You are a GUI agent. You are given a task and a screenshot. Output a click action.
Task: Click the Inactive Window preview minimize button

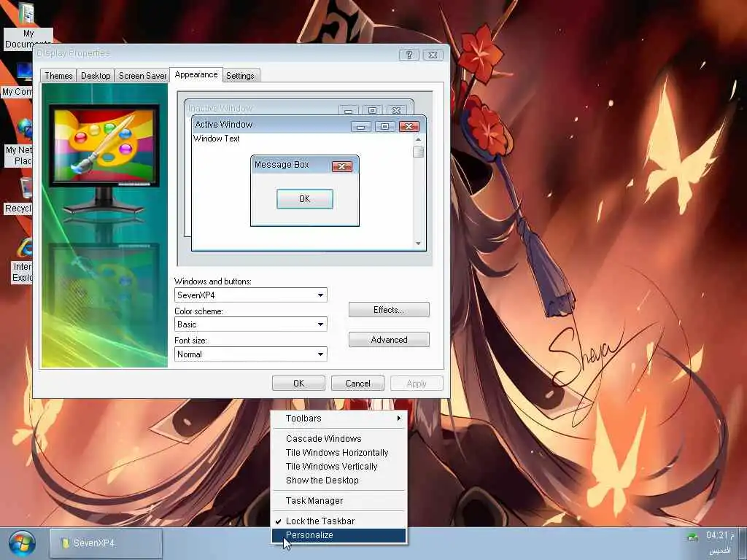(348, 110)
